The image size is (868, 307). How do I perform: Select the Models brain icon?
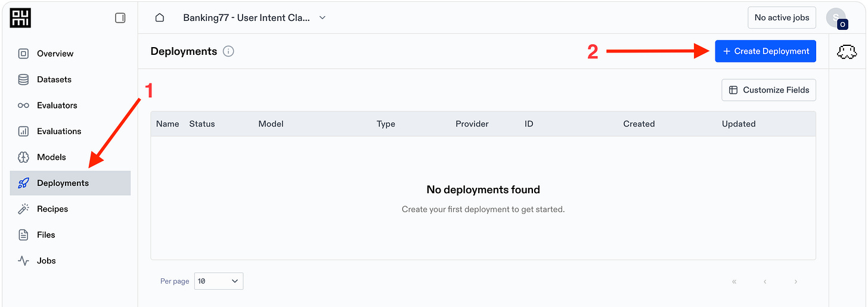23,157
